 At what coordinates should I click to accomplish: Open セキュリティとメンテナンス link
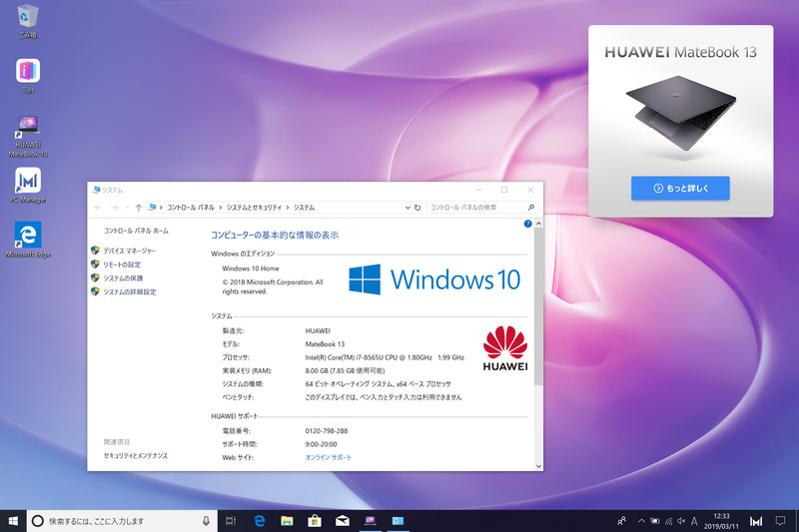[136, 455]
